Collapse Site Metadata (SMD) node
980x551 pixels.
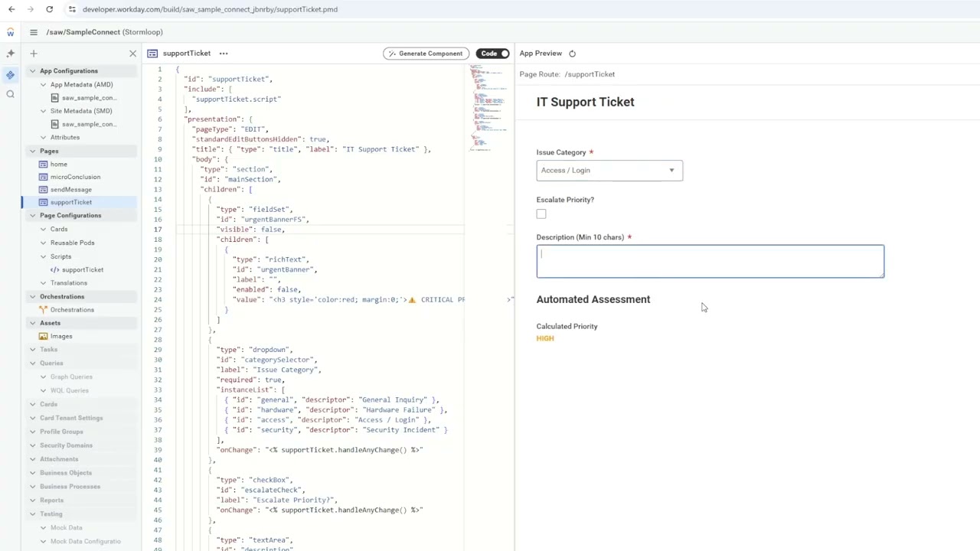(x=44, y=111)
